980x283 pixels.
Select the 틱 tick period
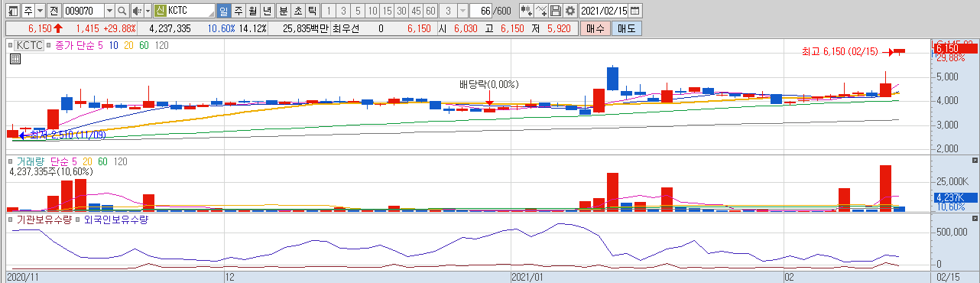(312, 11)
